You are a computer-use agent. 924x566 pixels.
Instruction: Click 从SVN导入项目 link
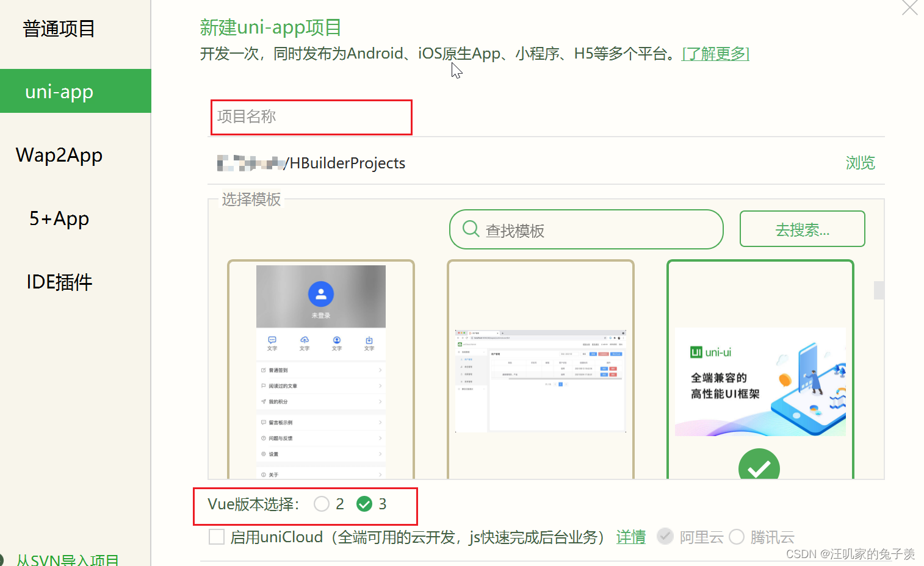click(x=67, y=560)
